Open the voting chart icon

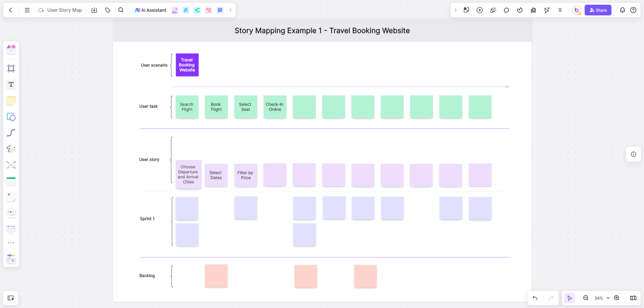point(533,10)
